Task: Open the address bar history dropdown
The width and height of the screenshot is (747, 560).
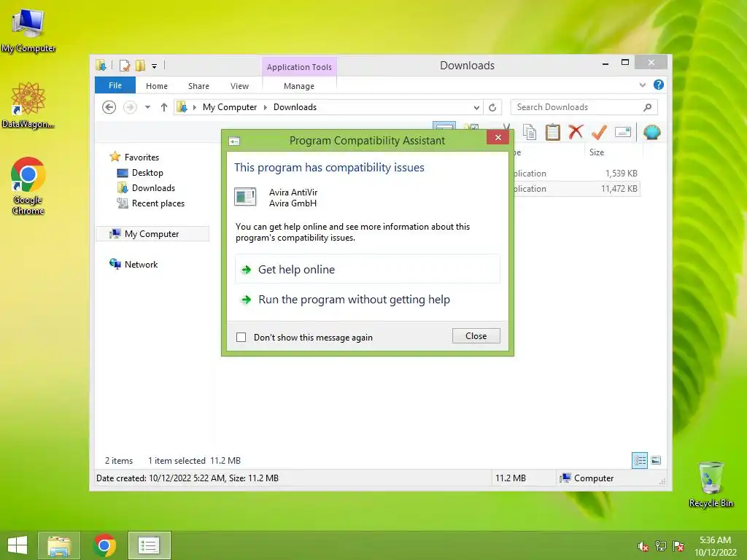Action: pyautogui.click(x=476, y=108)
